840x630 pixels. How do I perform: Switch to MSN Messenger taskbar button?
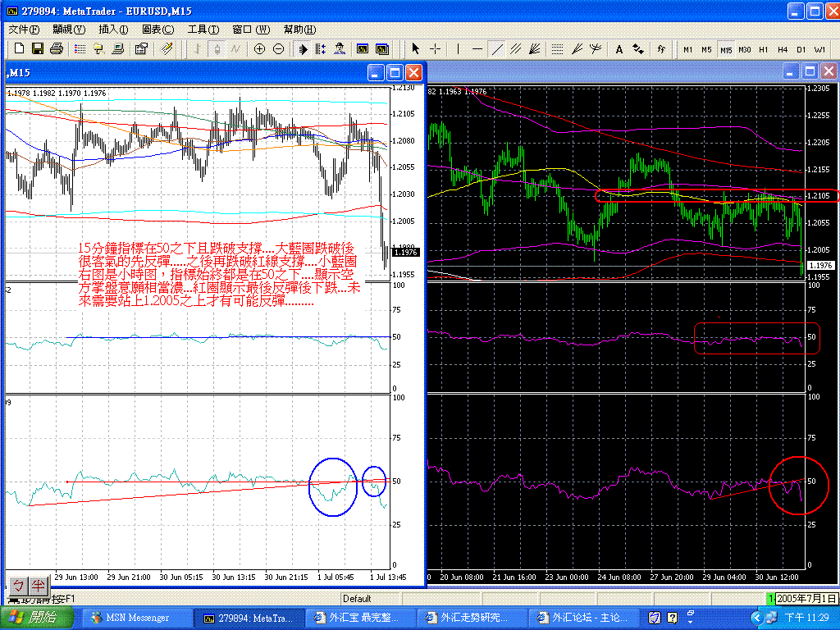click(x=137, y=619)
